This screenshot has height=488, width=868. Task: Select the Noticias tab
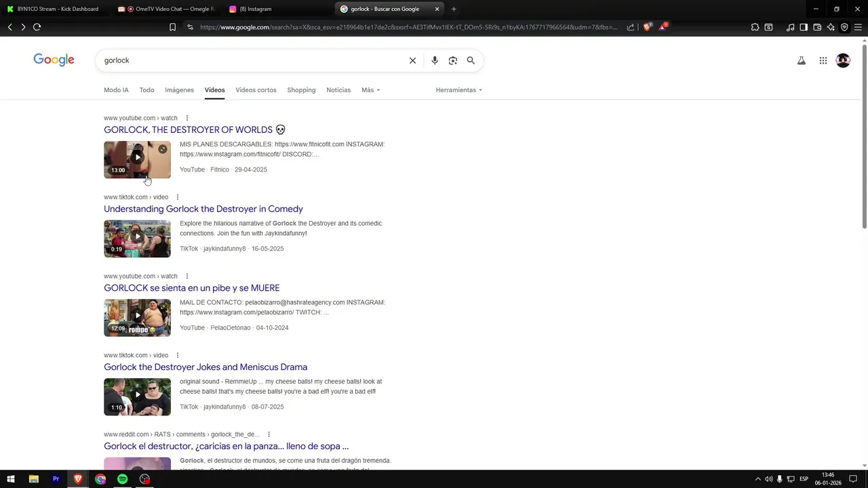click(338, 90)
